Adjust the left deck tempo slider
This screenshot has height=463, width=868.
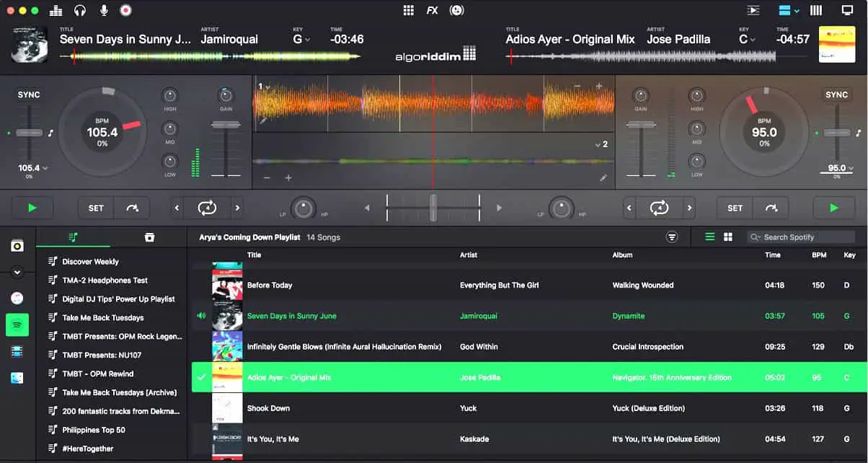(29, 132)
